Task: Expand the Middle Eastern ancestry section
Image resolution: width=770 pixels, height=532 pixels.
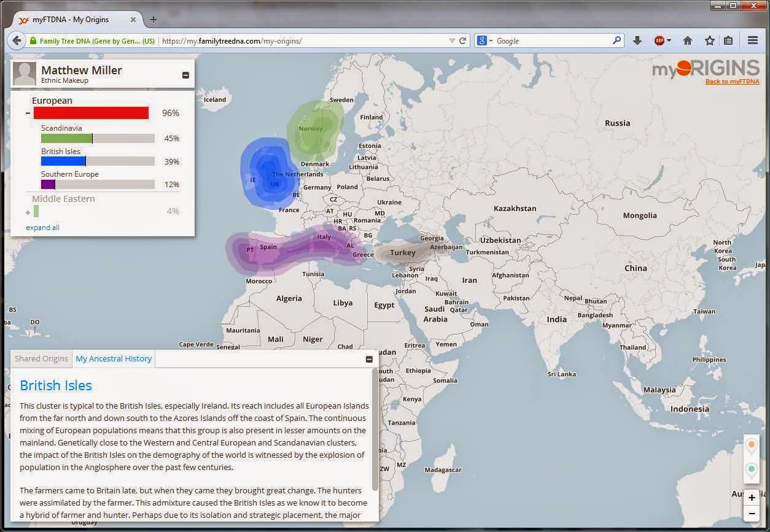Action: pyautogui.click(x=27, y=211)
